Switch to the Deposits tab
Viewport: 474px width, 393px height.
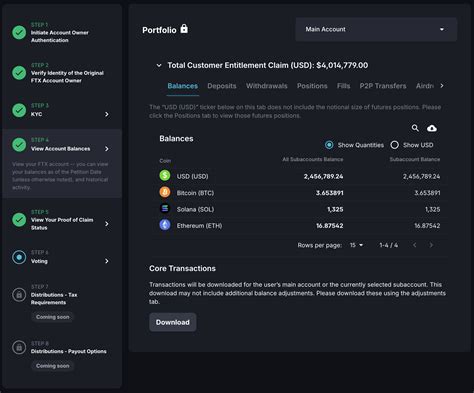222,86
